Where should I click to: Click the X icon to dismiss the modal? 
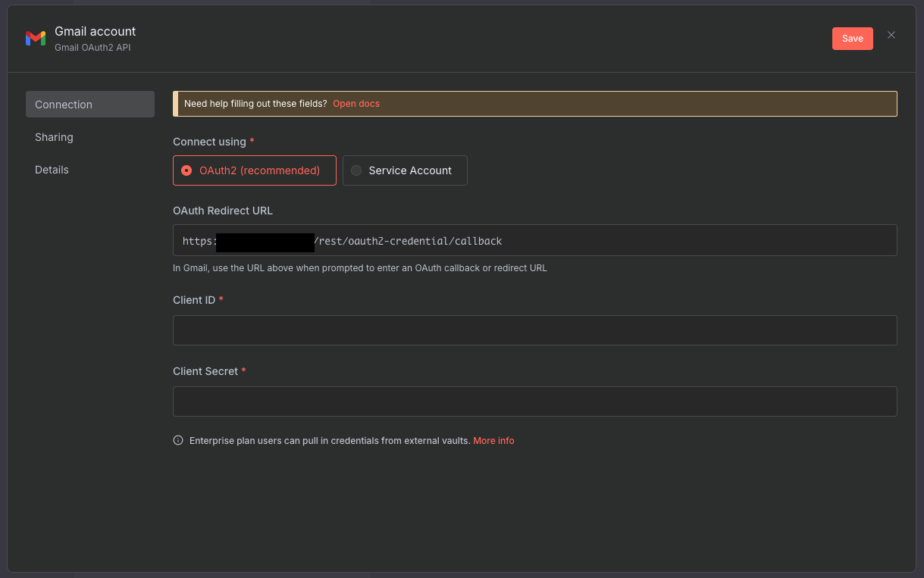pyautogui.click(x=891, y=35)
